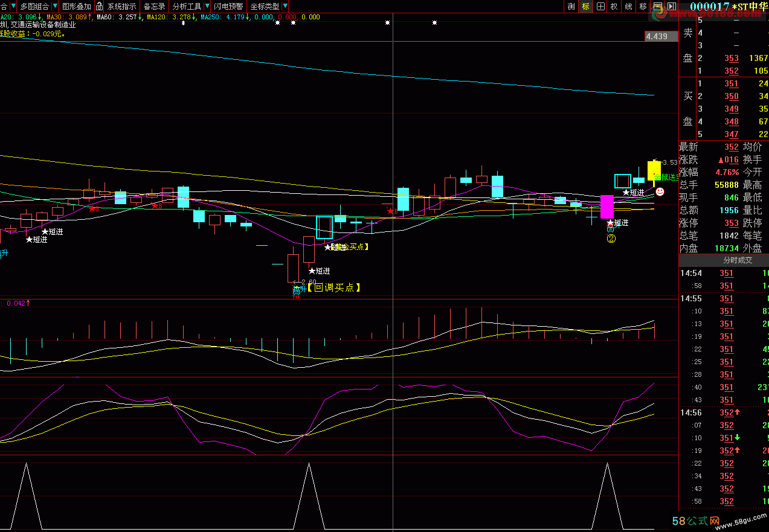Toggle the 移 move chart button
Screen dimensions: 769x532
click(x=643, y=6)
